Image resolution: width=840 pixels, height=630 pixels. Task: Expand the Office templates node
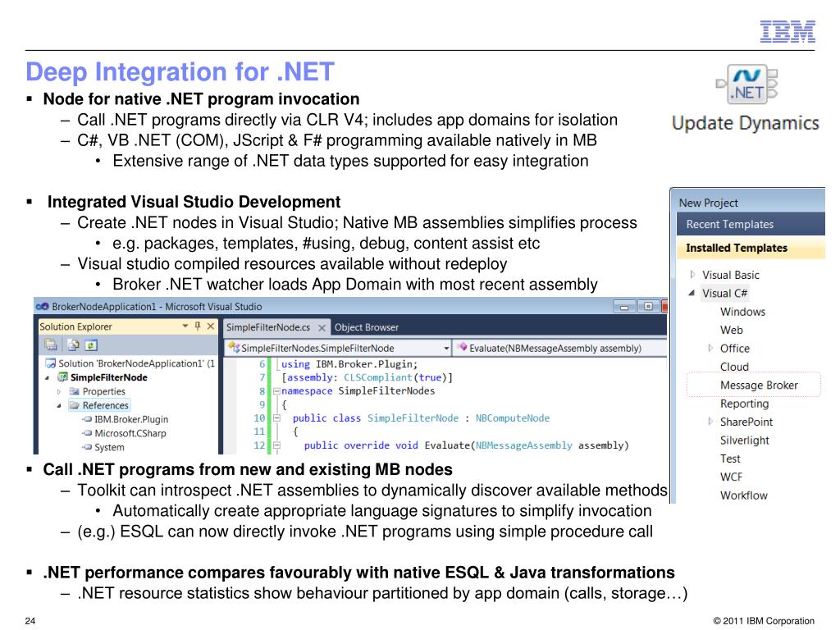(x=710, y=348)
